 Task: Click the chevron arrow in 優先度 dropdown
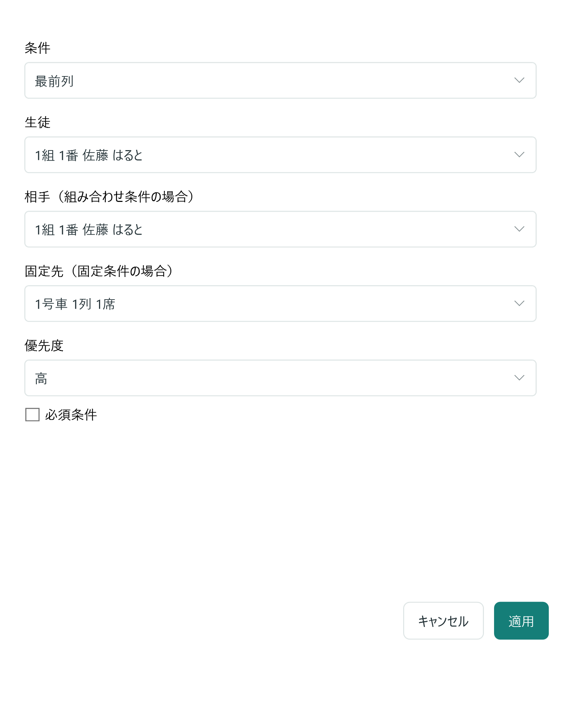click(519, 378)
